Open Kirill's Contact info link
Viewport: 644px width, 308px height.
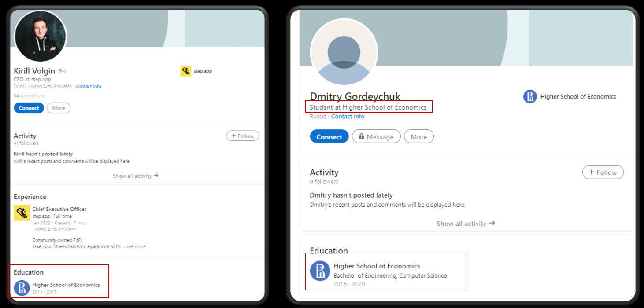point(88,87)
